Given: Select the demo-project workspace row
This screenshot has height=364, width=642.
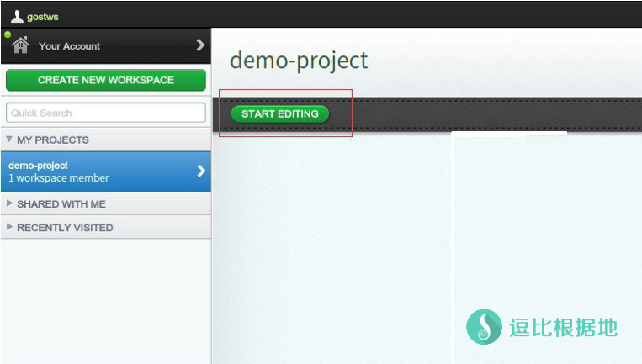Looking at the screenshot, I should click(x=106, y=171).
